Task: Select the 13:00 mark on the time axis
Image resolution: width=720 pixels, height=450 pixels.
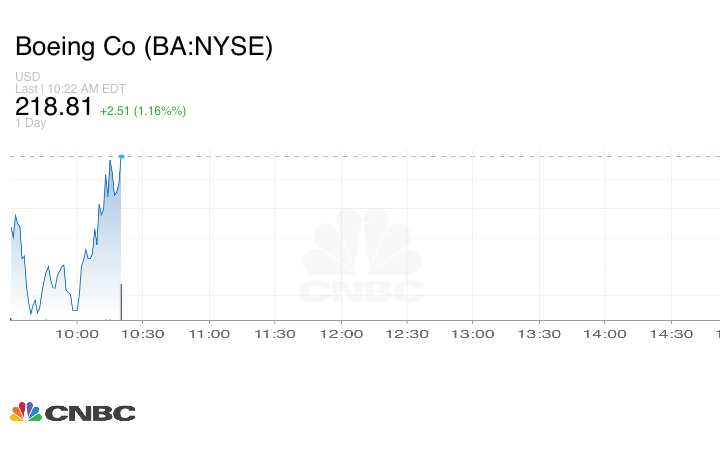Action: tap(472, 334)
